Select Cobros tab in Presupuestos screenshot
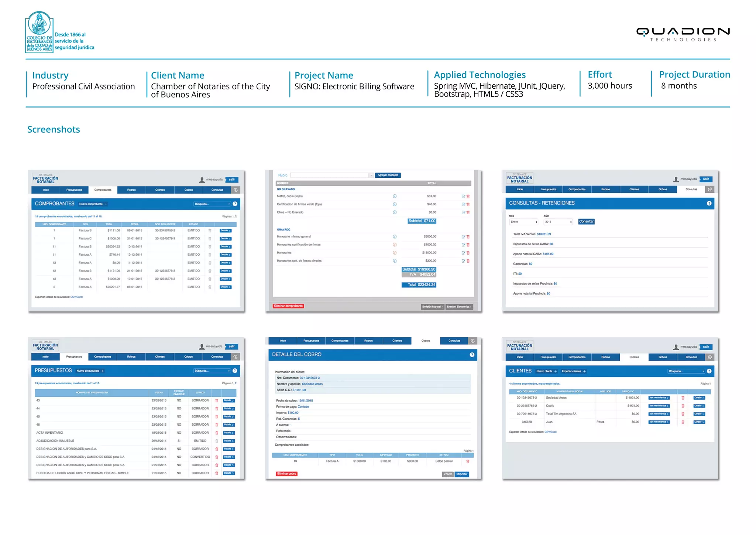The height and width of the screenshot is (535, 756). click(188, 357)
